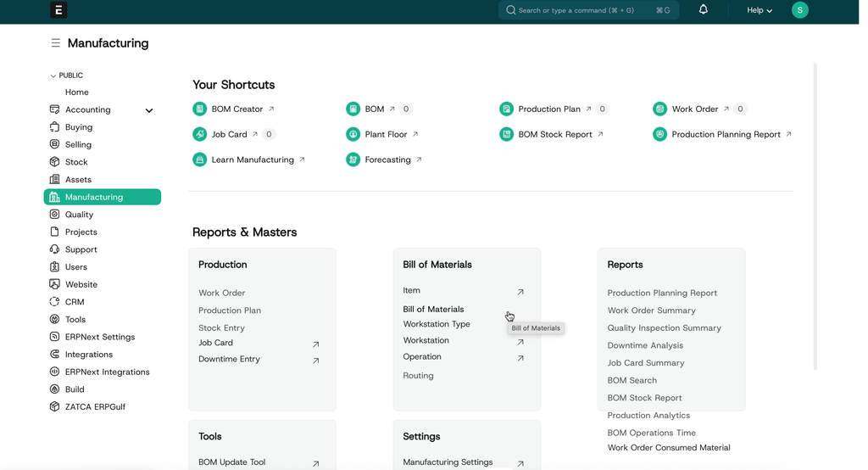Open Workstation link in card

pos(426,340)
